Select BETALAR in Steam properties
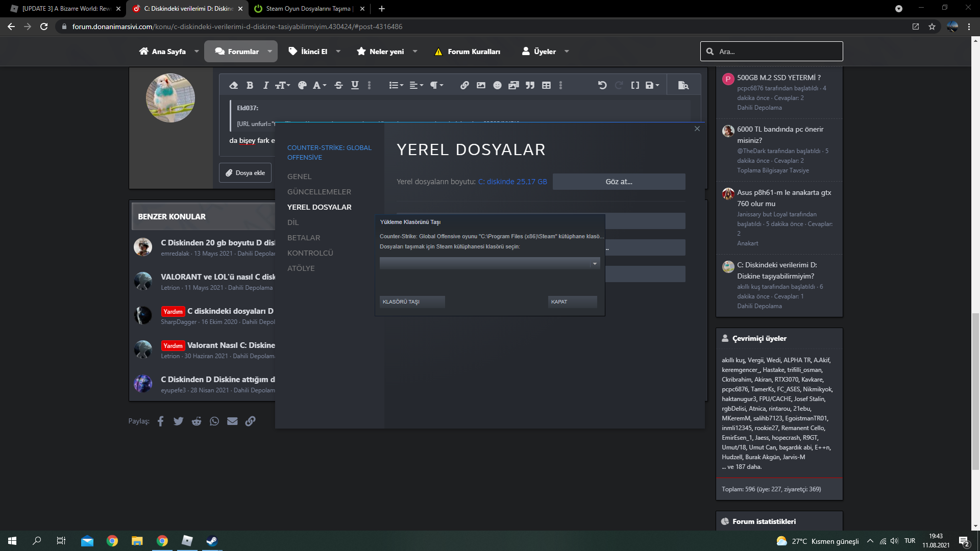Viewport: 980px width, 551px height. (x=304, y=238)
